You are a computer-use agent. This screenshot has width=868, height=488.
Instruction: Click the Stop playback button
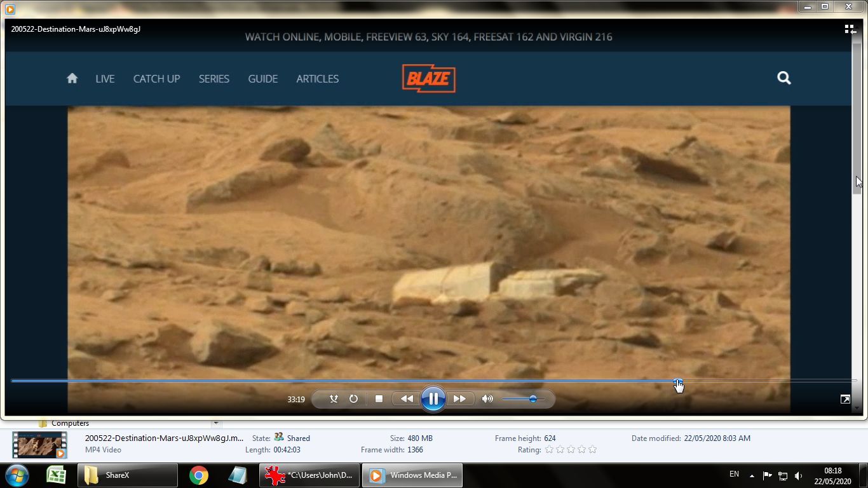(379, 399)
